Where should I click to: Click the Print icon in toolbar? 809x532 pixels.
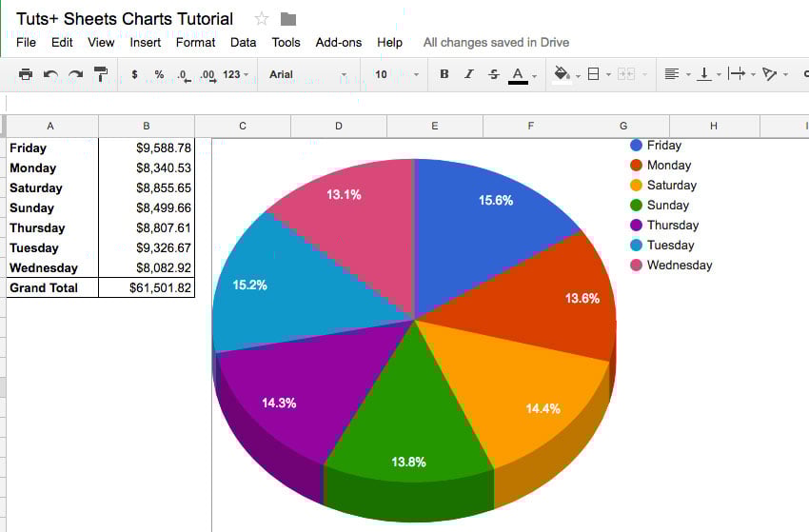(26, 74)
